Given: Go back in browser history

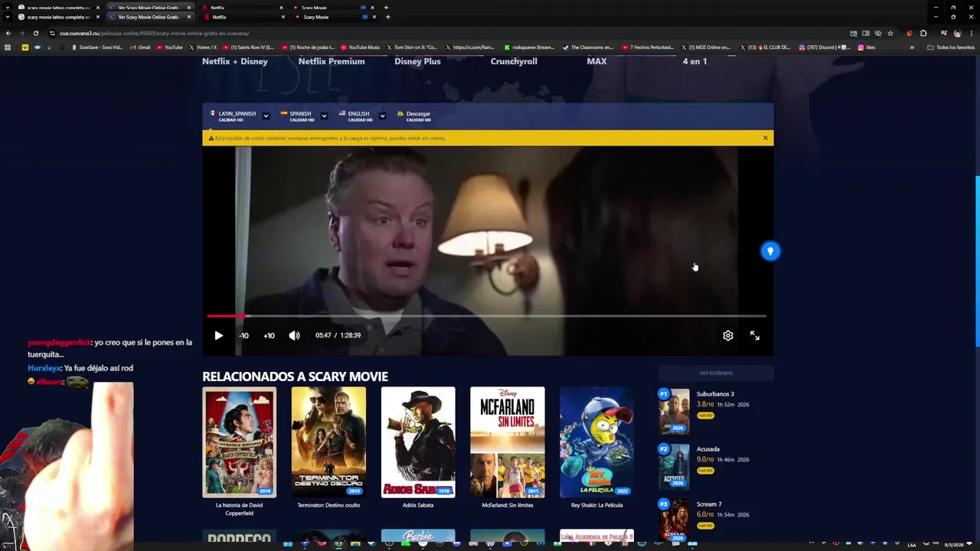Looking at the screenshot, I should [8, 33].
